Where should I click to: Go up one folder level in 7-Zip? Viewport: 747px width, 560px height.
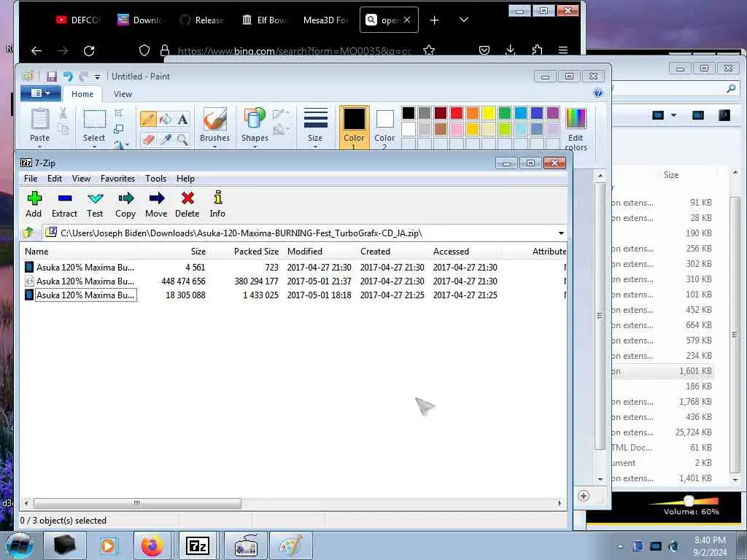(x=28, y=233)
